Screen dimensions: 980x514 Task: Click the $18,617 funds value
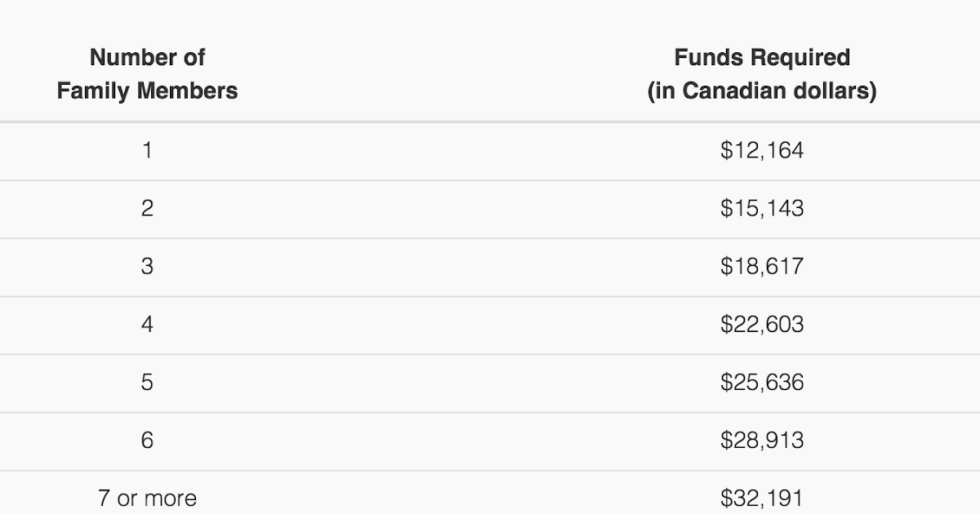761,267
